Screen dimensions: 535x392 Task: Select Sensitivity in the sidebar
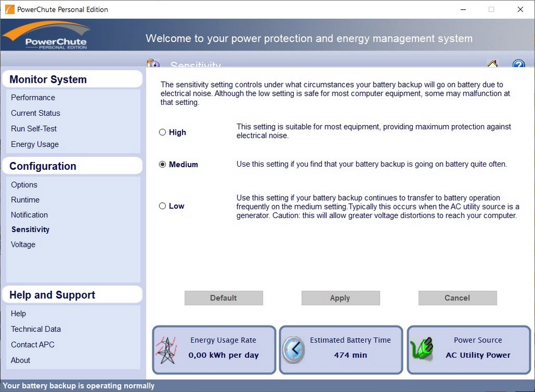pos(30,230)
